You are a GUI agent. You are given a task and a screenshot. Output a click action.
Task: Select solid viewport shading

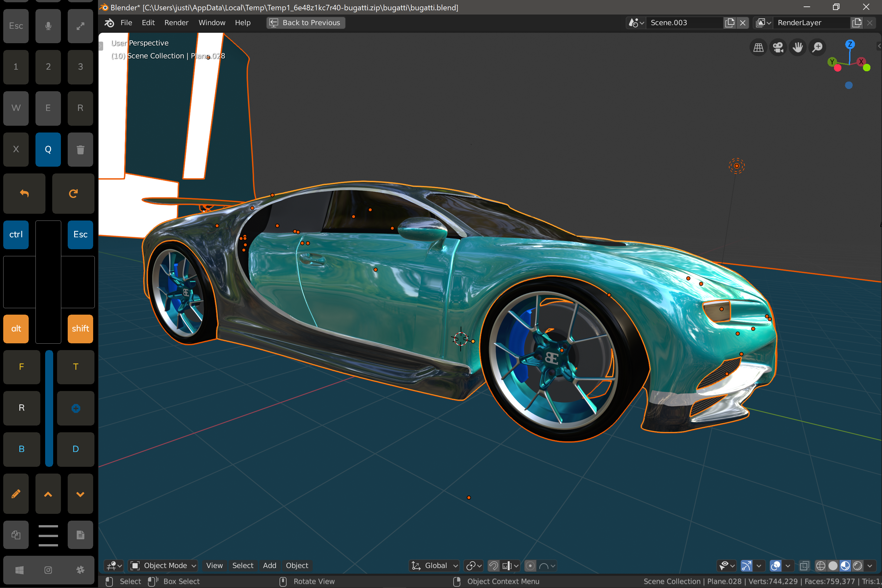pyautogui.click(x=833, y=565)
